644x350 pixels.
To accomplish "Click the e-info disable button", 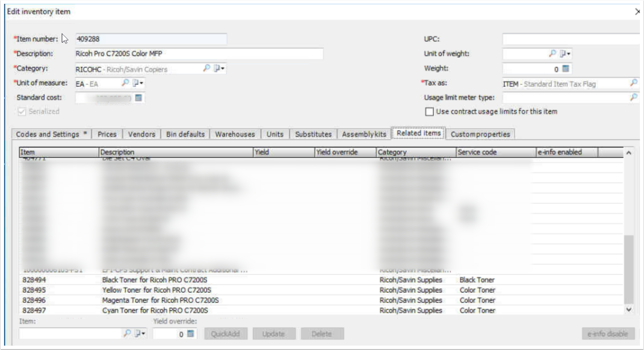I will coord(608,334).
